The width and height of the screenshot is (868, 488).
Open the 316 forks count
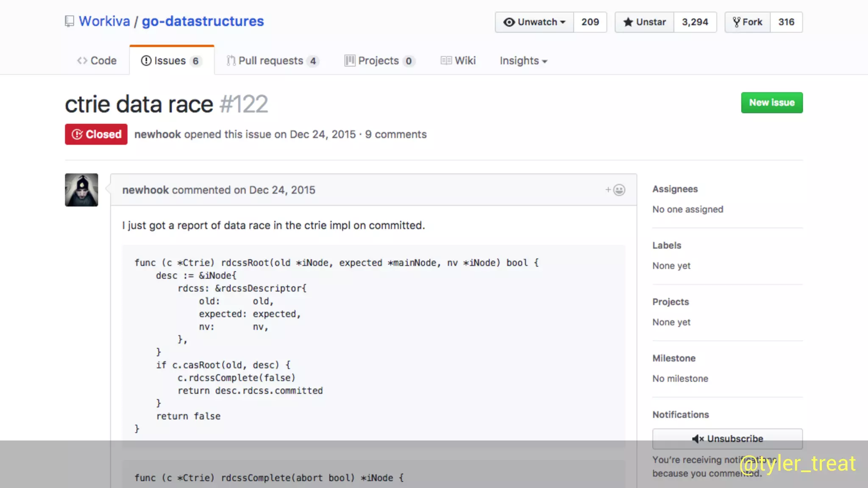[786, 22]
